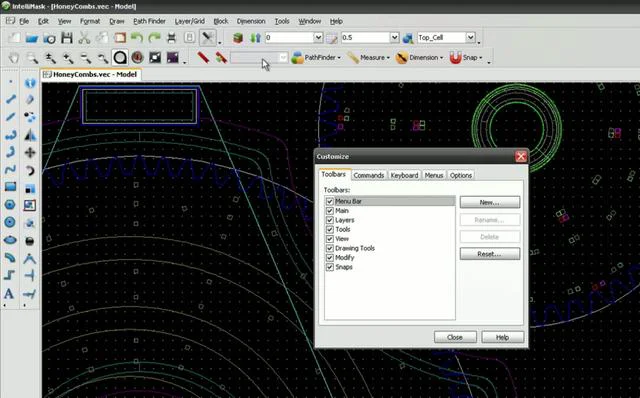
Task: Select the Rectangle drawing tool
Action: click(x=10, y=187)
